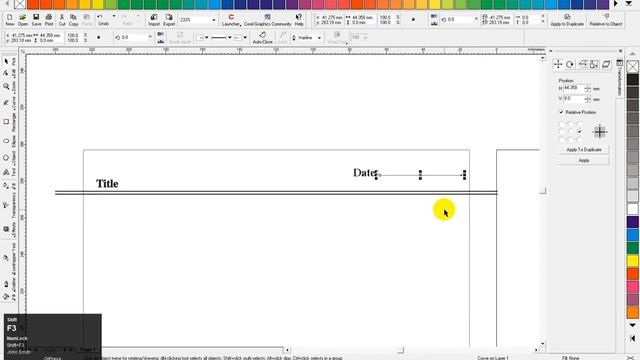Open the zoom level dropdown
This screenshot has width=640, height=360.
pos(213,20)
